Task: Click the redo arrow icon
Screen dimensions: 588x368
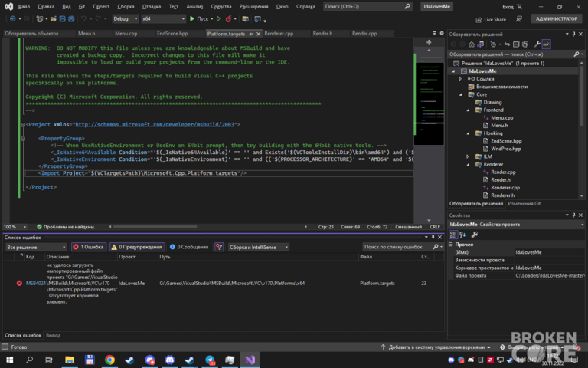Action: click(98, 18)
